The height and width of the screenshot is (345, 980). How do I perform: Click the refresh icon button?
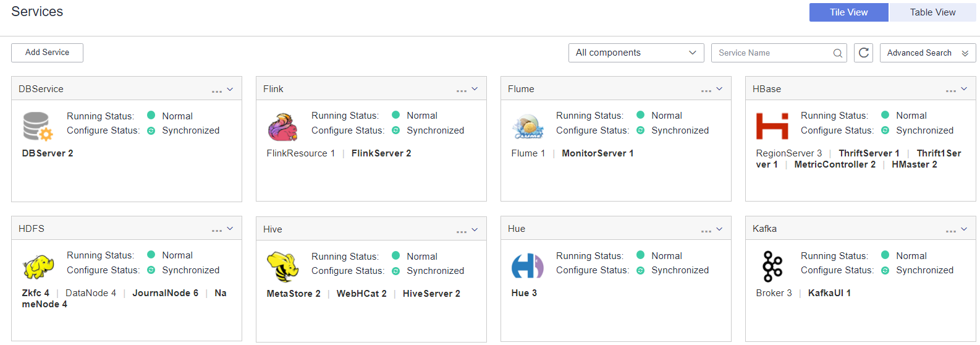864,53
